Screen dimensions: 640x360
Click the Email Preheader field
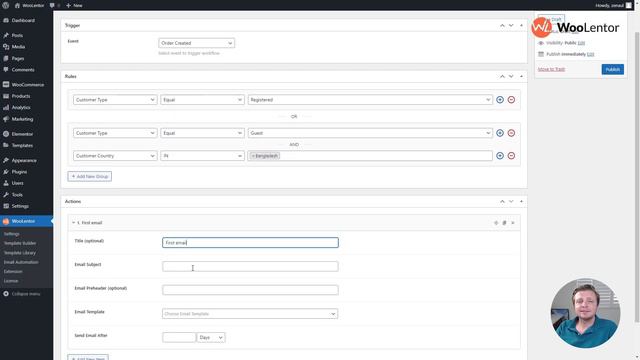click(x=250, y=290)
